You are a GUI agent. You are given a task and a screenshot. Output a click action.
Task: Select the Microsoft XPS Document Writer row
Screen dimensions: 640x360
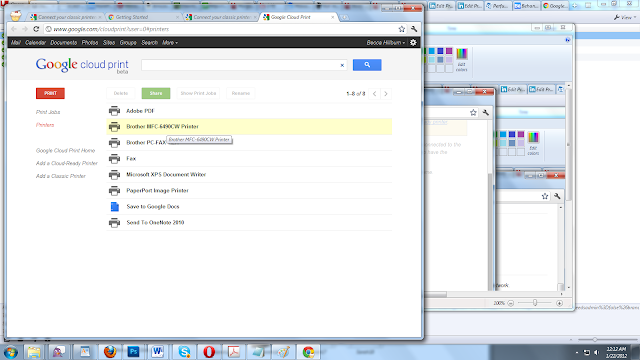point(249,175)
